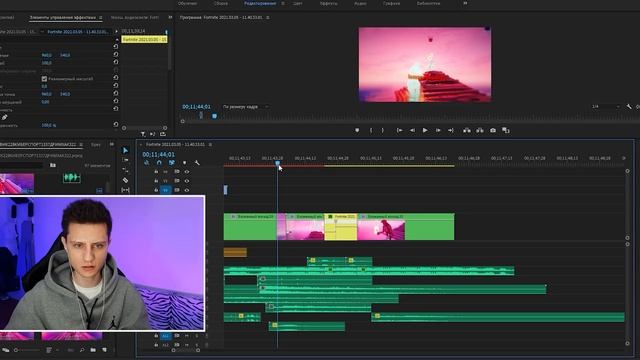This screenshot has height=360, width=640.
Task: Hide top video track with eye icon
Action: 187,171
